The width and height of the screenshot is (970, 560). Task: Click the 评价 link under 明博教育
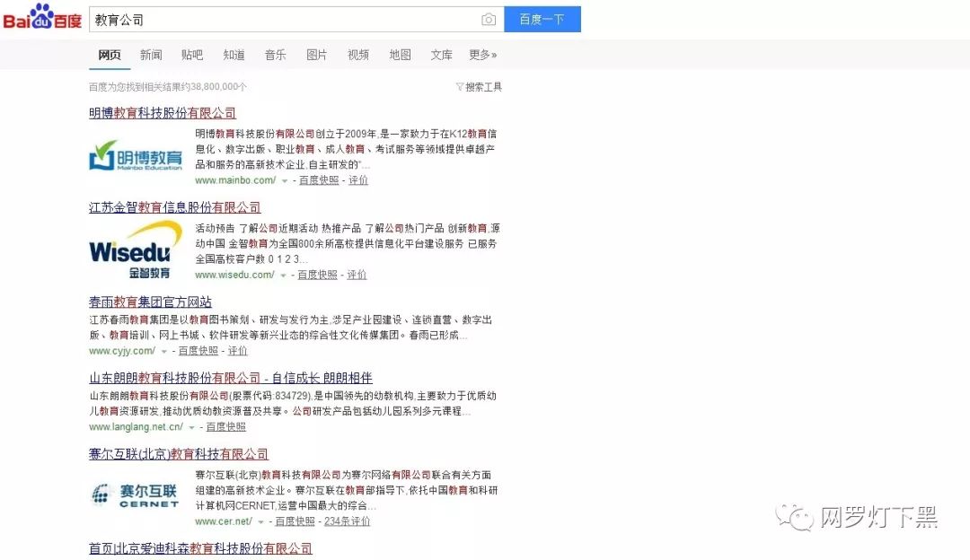(x=357, y=179)
